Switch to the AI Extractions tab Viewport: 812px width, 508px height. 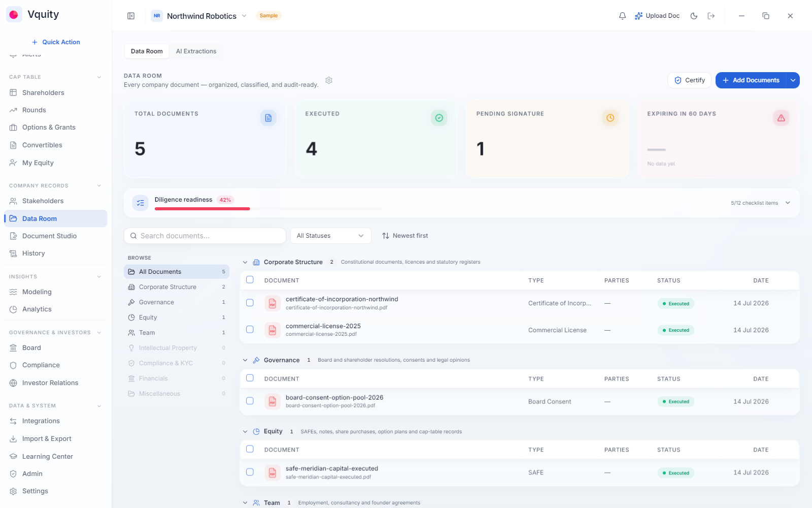click(196, 51)
